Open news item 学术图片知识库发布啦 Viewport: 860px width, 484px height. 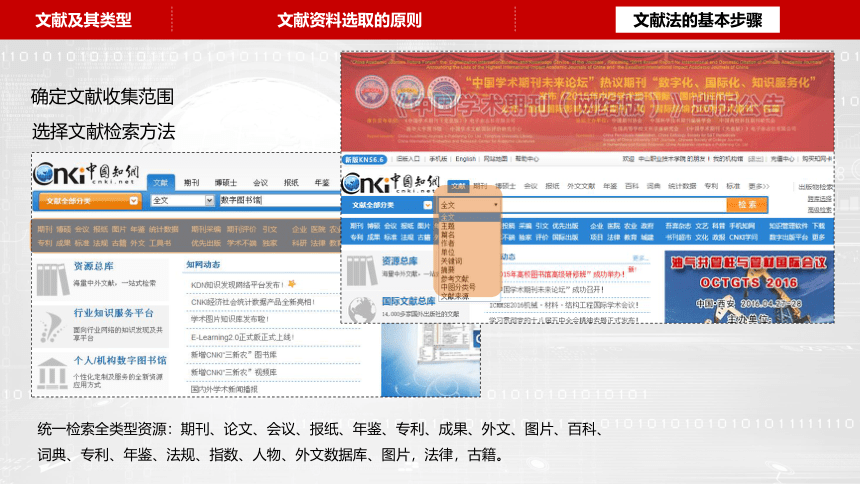coord(230,319)
